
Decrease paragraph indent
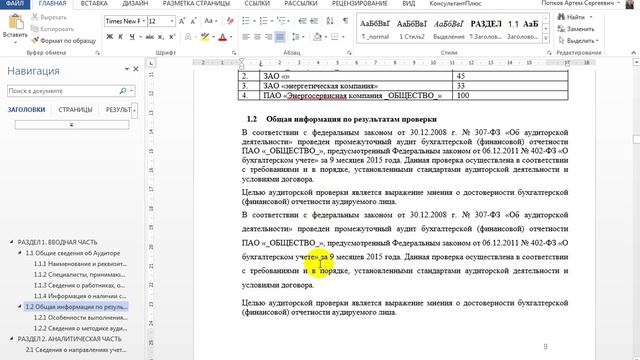coord(302,21)
